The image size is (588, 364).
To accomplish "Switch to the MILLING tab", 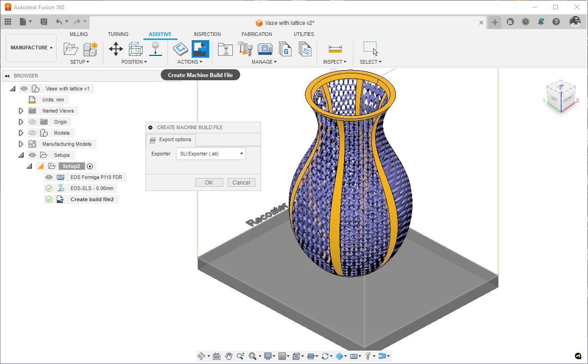I will point(79,34).
